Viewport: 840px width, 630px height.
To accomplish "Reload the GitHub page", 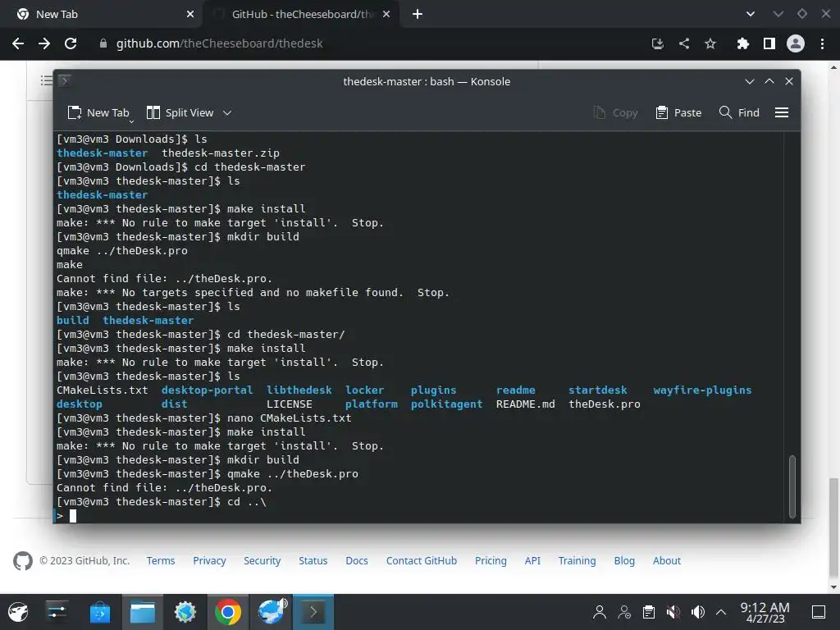I will 71,43.
